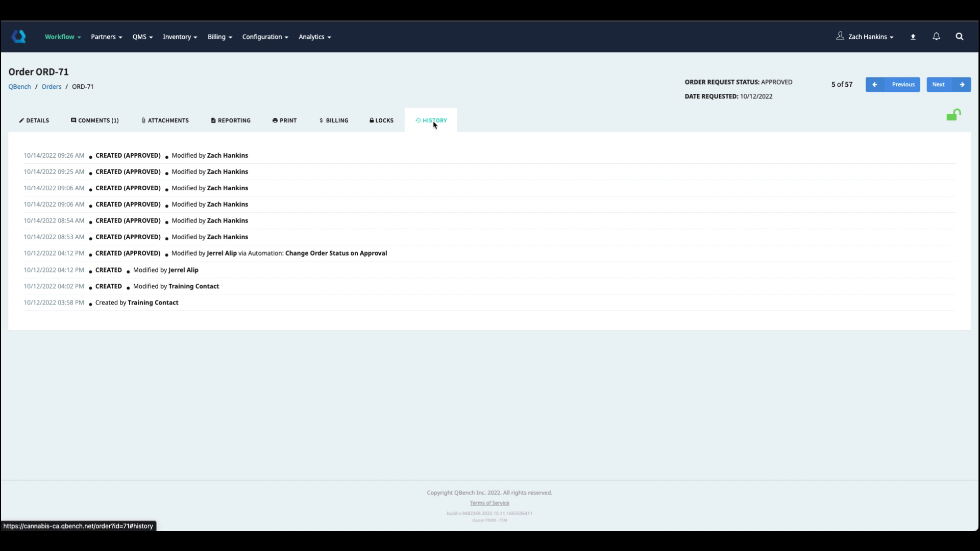Open the Locks tab

click(381, 120)
